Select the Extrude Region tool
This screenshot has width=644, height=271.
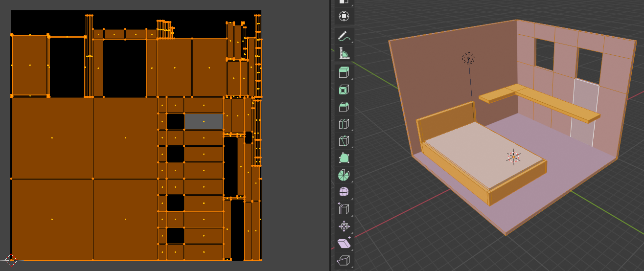click(x=344, y=73)
